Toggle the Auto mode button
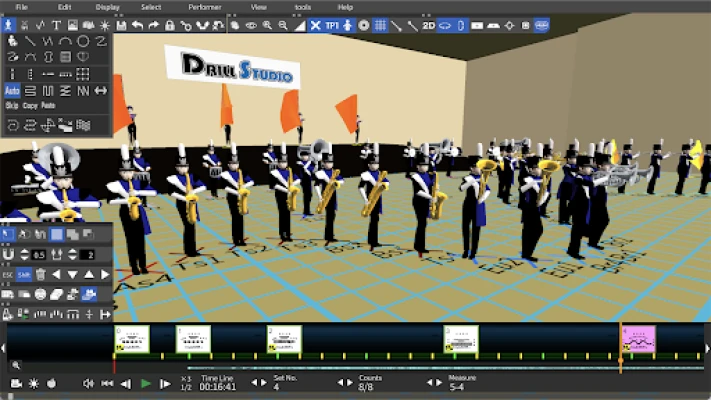Viewport: 711px width, 400px height. click(12, 90)
